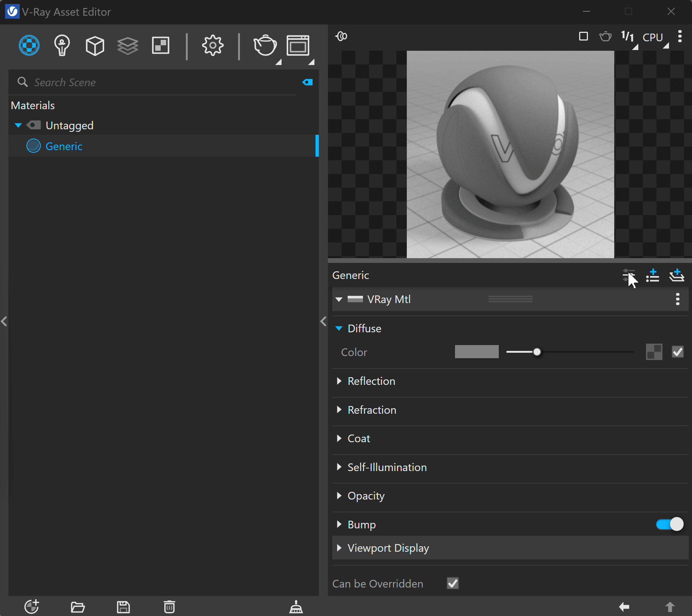Start render with the teapot icon
The image size is (692, 616).
pyautogui.click(x=265, y=46)
